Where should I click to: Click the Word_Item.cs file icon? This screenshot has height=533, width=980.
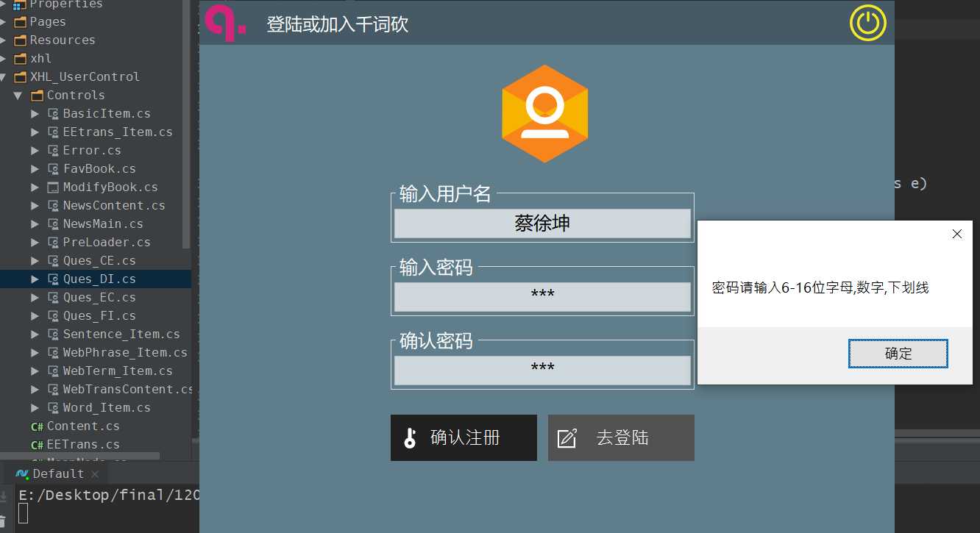point(53,407)
